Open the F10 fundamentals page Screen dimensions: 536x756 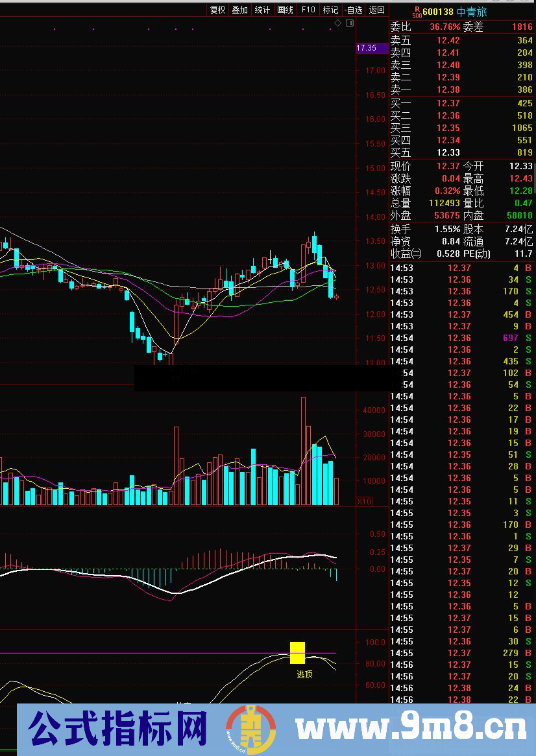pos(308,10)
